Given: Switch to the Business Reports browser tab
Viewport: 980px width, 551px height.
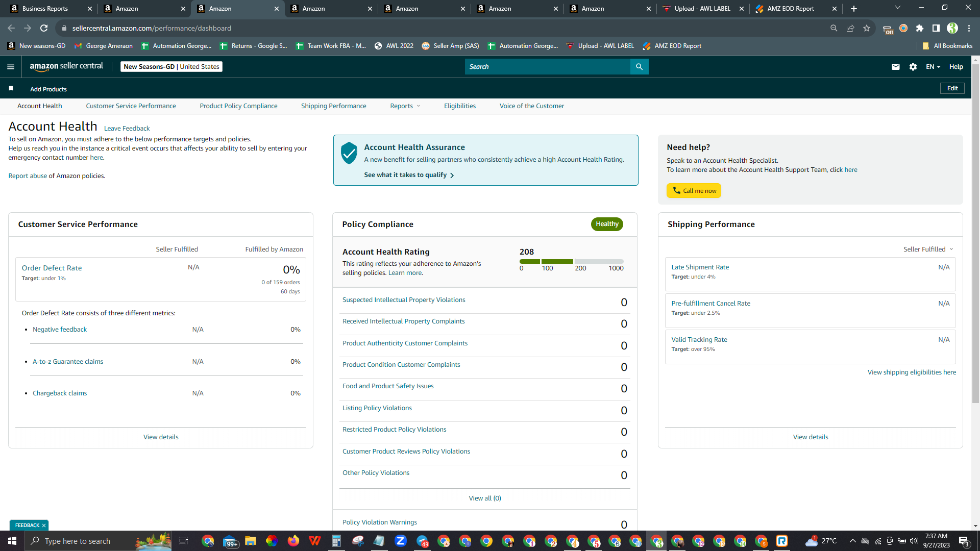Looking at the screenshot, I should click(x=51, y=9).
